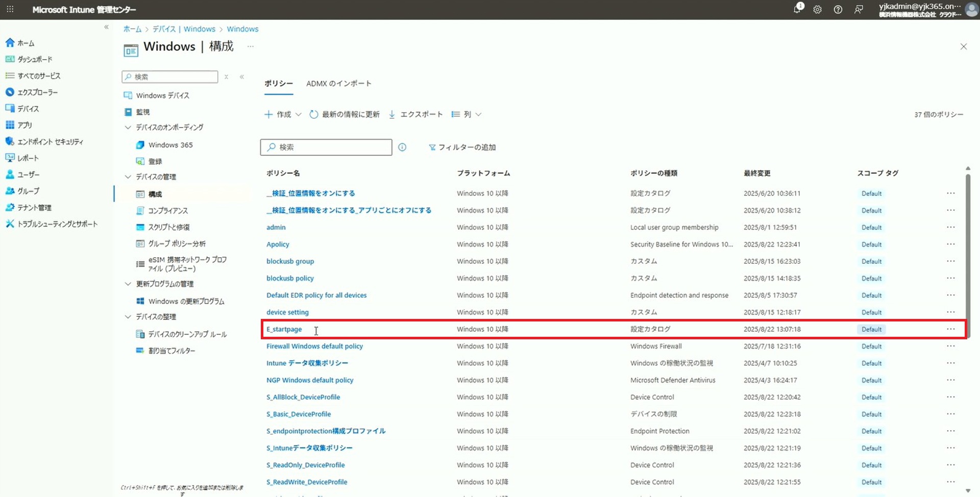
Task: Click the エクスポート download button
Action: pyautogui.click(x=415, y=114)
